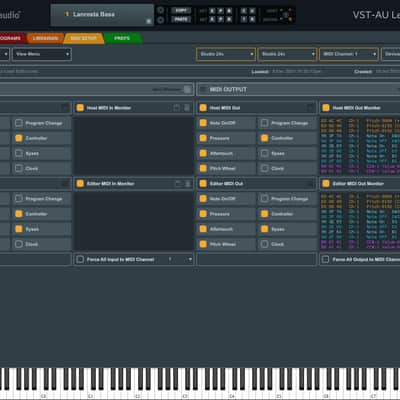Viewport: 400px width, 400px height.
Task: Disable the Host MIDI Out section toggle
Action: [203, 108]
